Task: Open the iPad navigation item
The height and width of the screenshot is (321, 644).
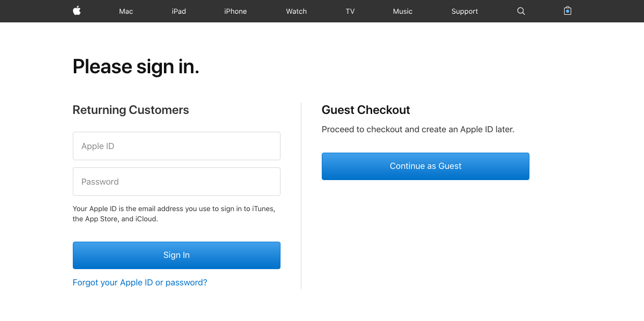Action: pos(179,11)
